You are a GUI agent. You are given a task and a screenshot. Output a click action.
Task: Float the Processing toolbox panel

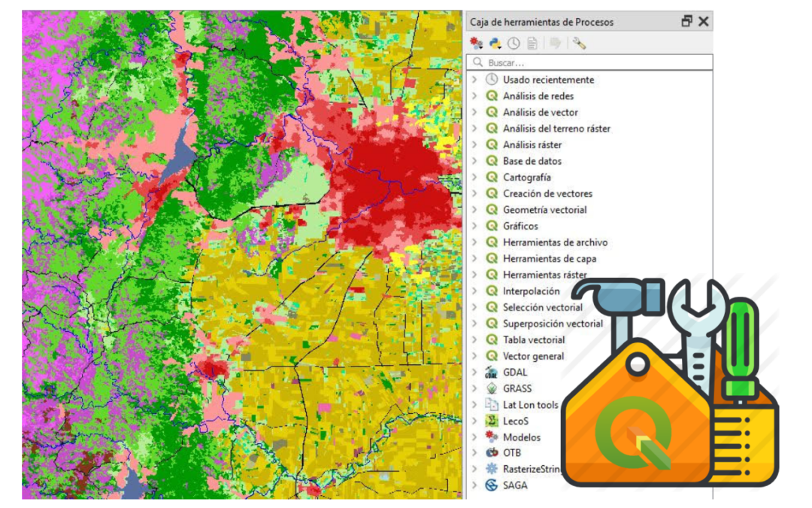pyautogui.click(x=686, y=21)
